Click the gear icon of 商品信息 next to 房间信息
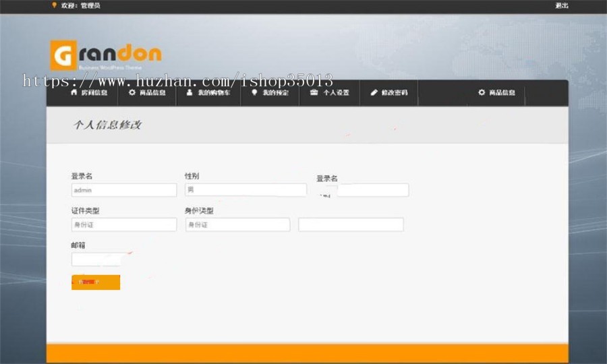607x364 pixels. pos(132,92)
